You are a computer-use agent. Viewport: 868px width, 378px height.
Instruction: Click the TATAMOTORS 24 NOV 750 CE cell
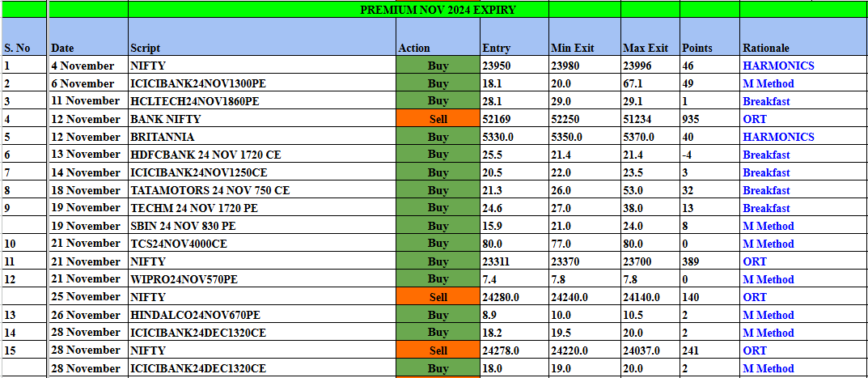[210, 190]
